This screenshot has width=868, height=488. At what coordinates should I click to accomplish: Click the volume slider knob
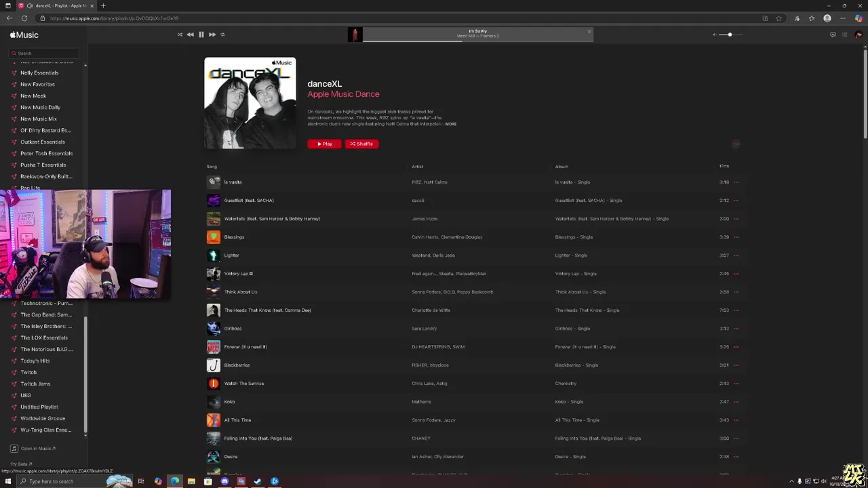[730, 35]
